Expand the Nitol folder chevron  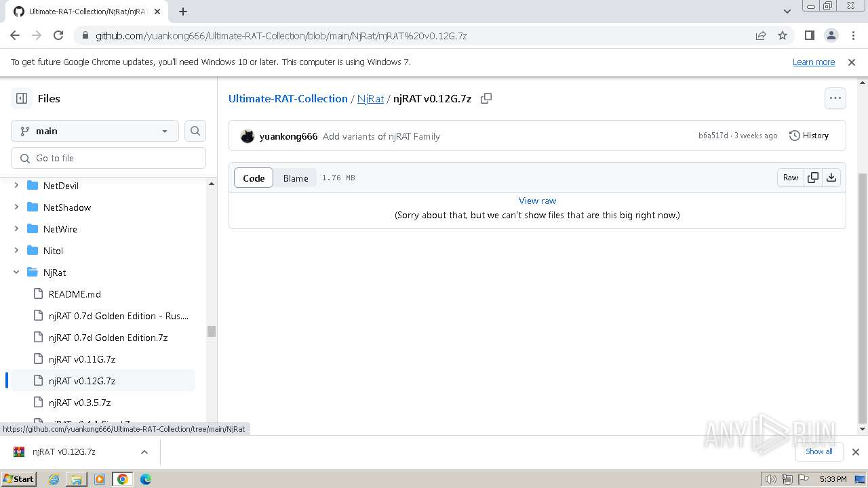click(x=16, y=251)
